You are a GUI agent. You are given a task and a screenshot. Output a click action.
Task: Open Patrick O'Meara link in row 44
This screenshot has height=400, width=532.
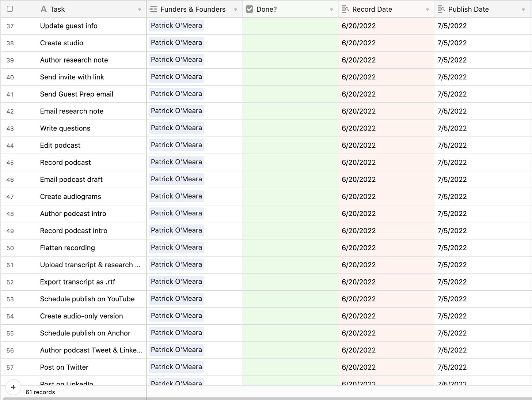tap(176, 145)
